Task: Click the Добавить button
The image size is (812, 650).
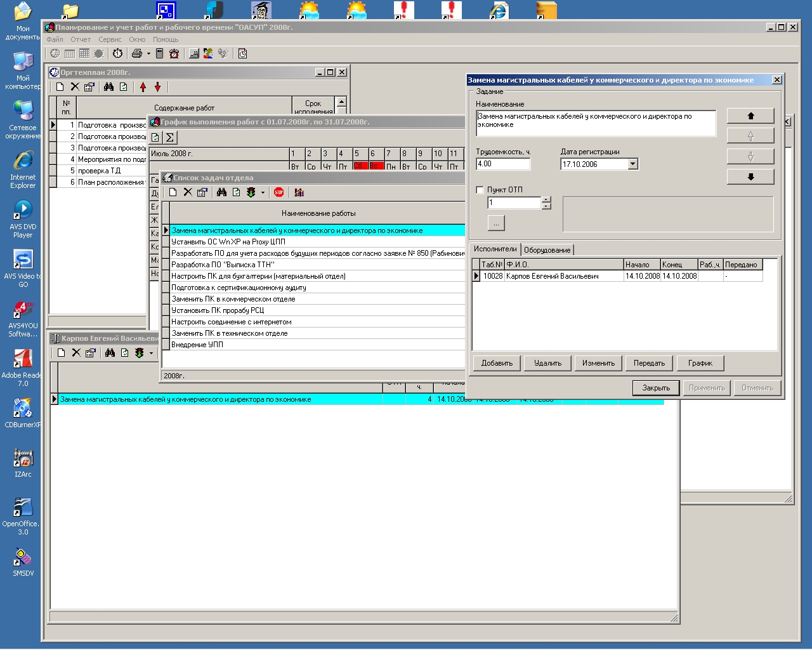Action: pos(497,363)
